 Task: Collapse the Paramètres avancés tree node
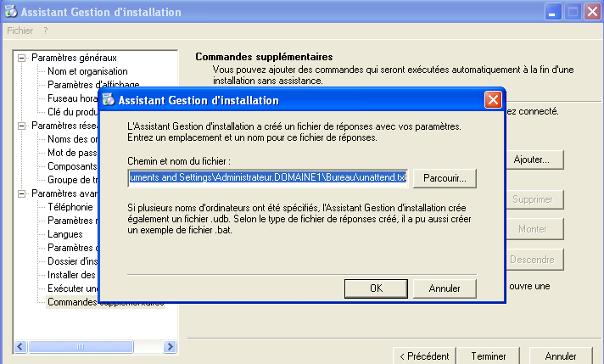click(x=22, y=193)
